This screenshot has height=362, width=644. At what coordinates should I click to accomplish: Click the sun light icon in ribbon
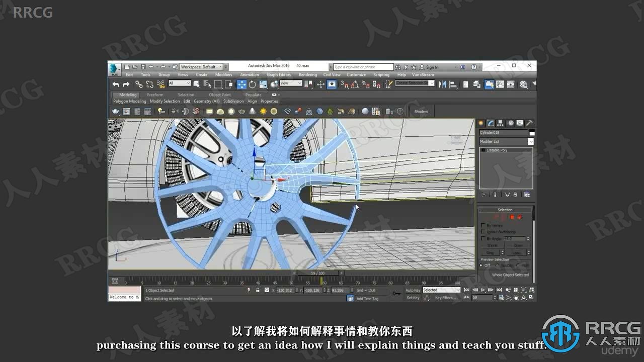coord(263,112)
